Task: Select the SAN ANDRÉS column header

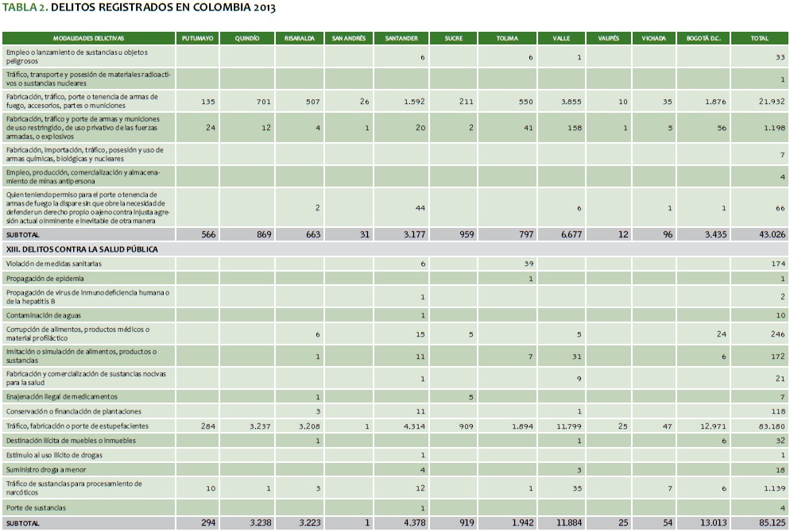Action: point(348,38)
